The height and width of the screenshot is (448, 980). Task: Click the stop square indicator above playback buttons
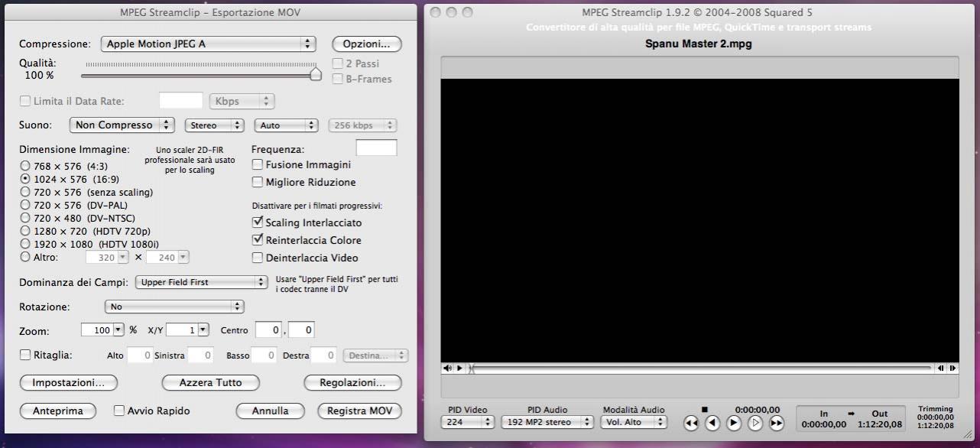pyautogui.click(x=705, y=409)
